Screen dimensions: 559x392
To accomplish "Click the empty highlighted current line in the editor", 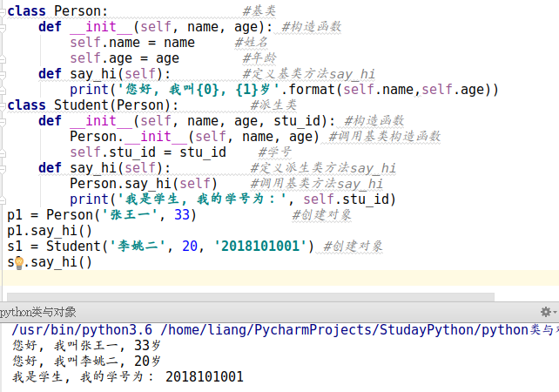I will (x=281, y=278).
